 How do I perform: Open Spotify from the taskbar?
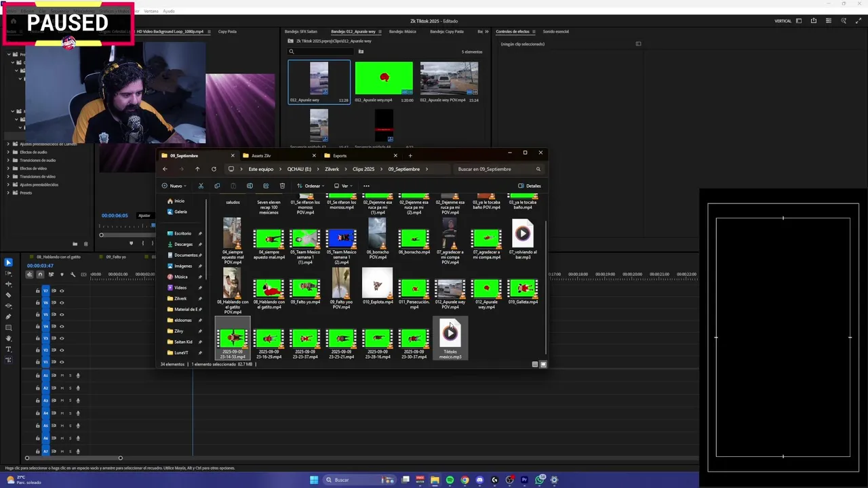[450, 480]
